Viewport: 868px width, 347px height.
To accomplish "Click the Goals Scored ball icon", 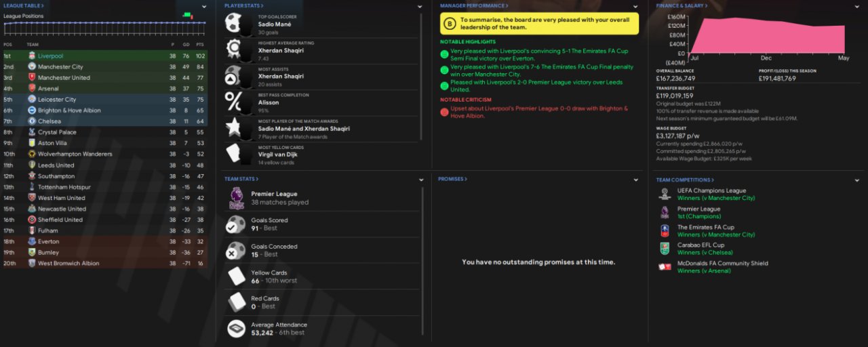I will pos(236,224).
